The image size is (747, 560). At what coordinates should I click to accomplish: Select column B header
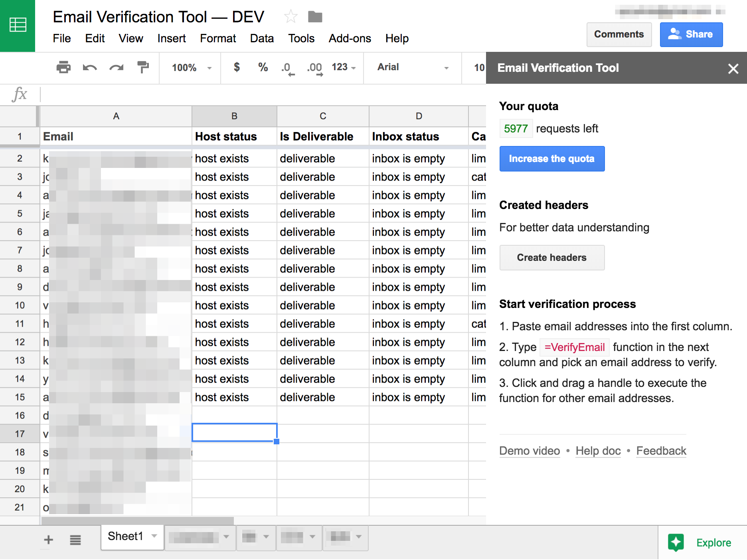234,116
